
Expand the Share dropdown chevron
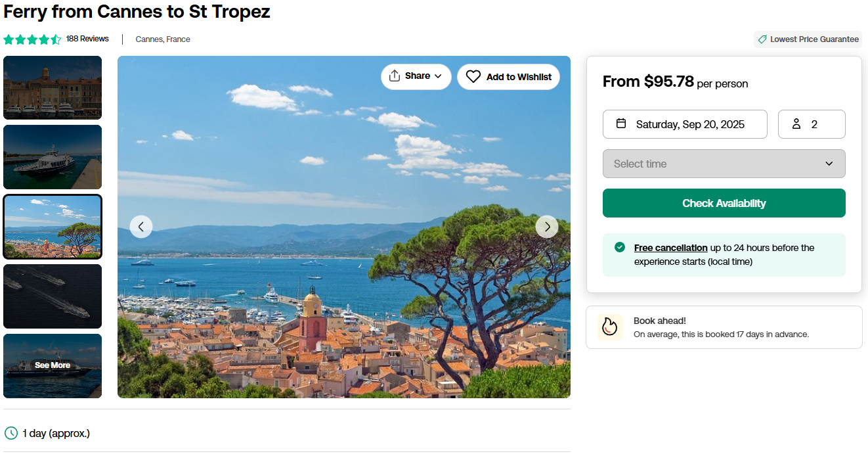pyautogui.click(x=438, y=76)
